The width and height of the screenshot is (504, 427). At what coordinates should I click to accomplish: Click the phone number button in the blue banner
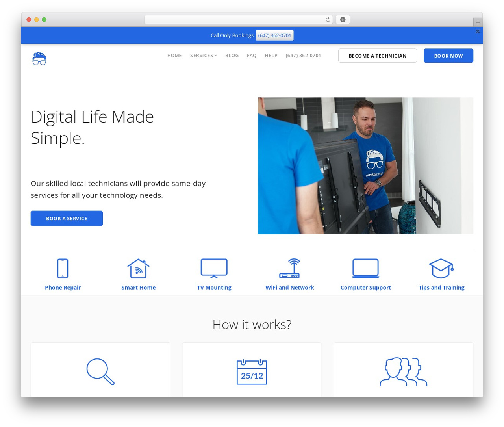coord(275,35)
